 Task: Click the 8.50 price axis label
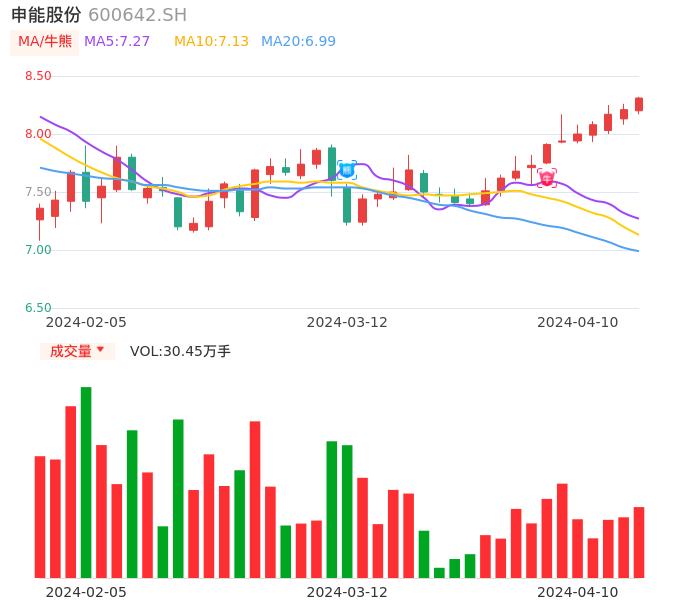click(38, 76)
